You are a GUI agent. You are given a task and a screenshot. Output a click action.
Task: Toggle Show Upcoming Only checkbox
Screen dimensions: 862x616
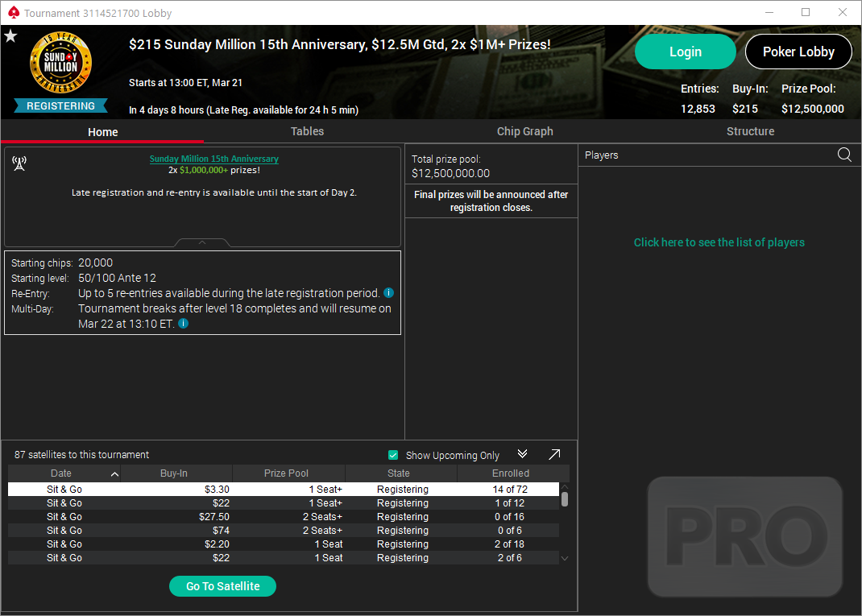393,455
